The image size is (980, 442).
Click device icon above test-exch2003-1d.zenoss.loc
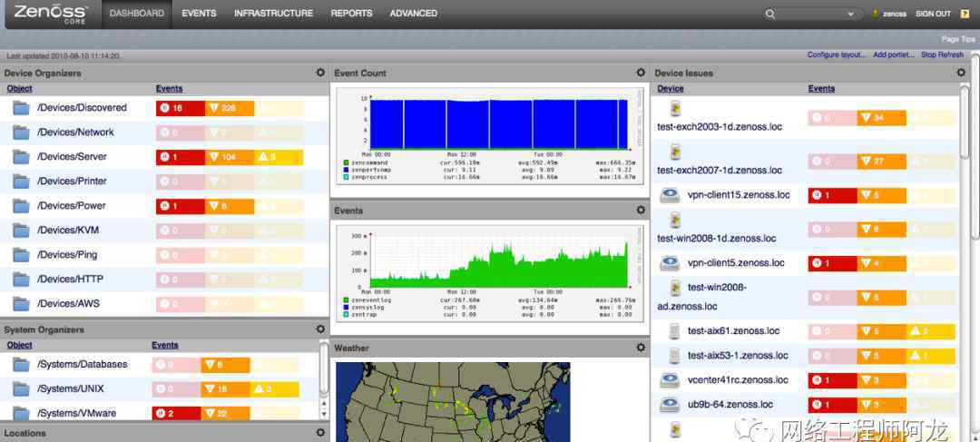pyautogui.click(x=674, y=110)
